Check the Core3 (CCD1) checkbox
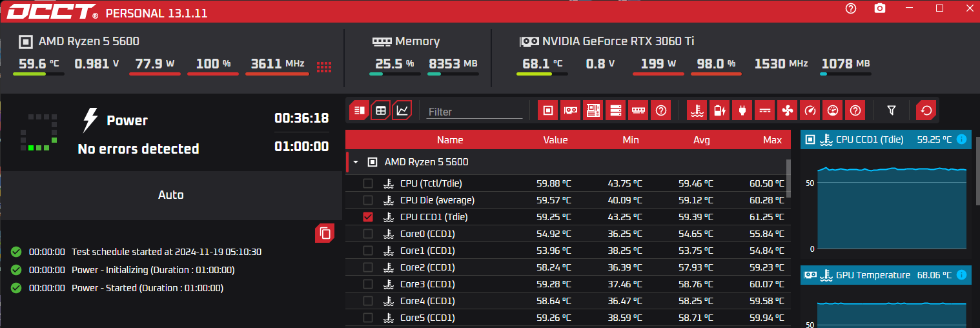The width and height of the screenshot is (980, 328). pyautogui.click(x=368, y=284)
